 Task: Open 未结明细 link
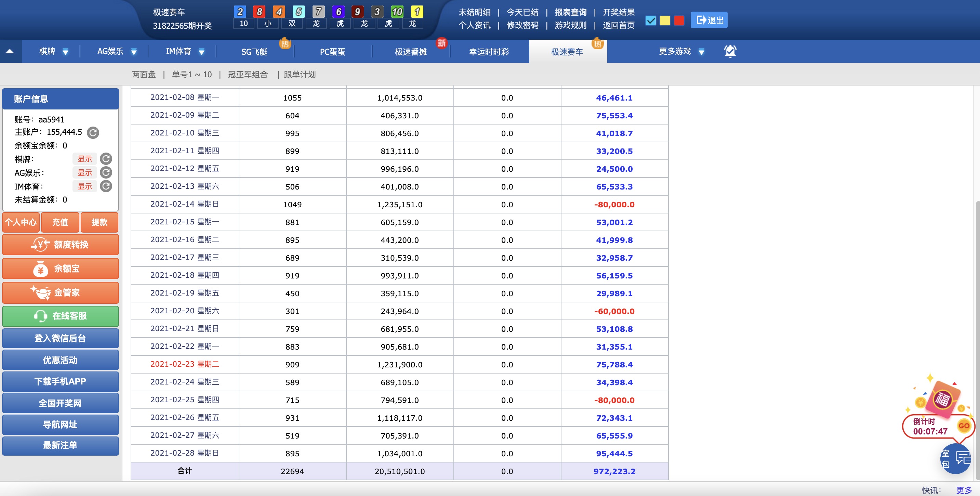(474, 12)
